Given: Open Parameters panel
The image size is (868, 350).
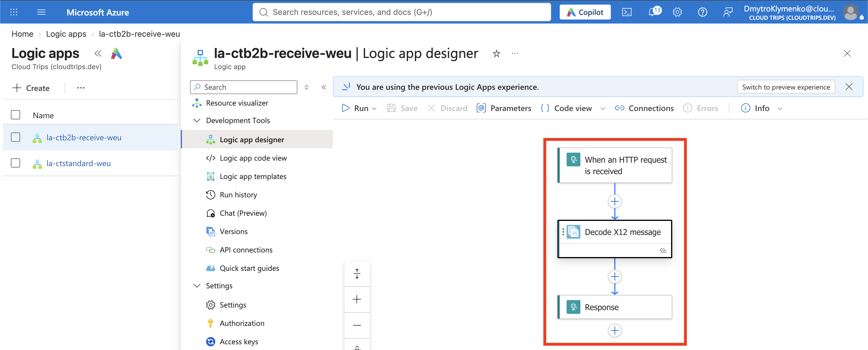Looking at the screenshot, I should pyautogui.click(x=504, y=108).
